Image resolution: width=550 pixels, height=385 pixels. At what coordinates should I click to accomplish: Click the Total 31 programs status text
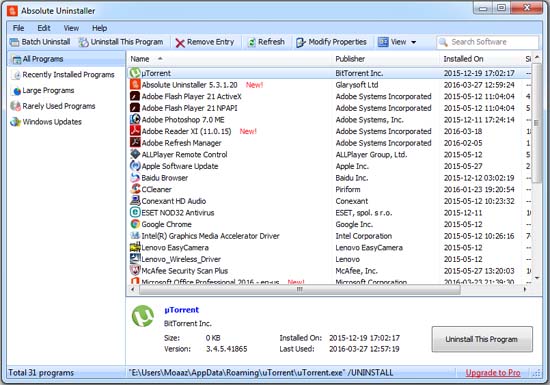[41, 373]
